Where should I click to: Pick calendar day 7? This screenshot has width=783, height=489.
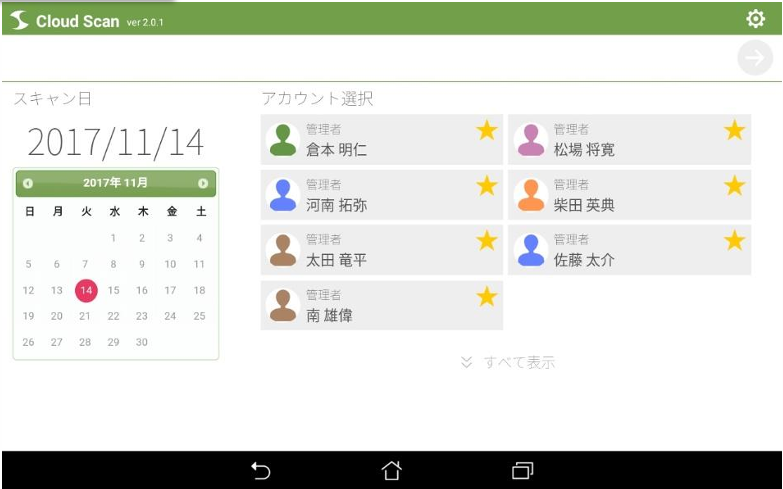(85, 264)
